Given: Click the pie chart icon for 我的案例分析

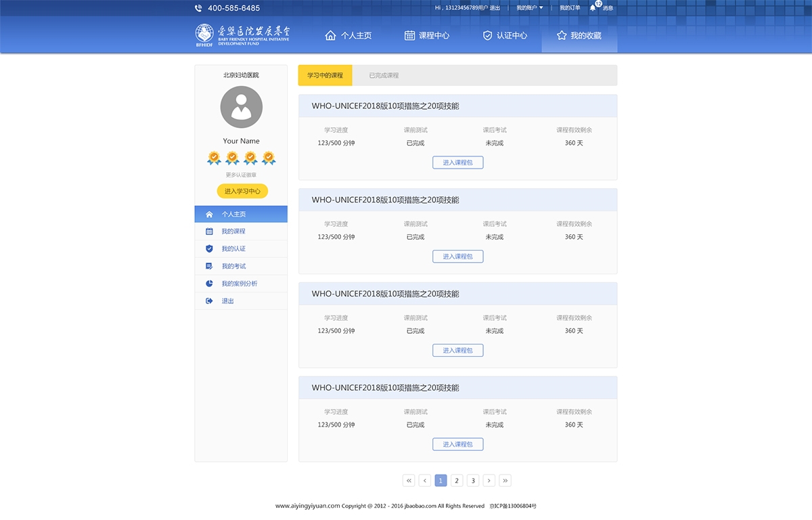Looking at the screenshot, I should point(209,284).
